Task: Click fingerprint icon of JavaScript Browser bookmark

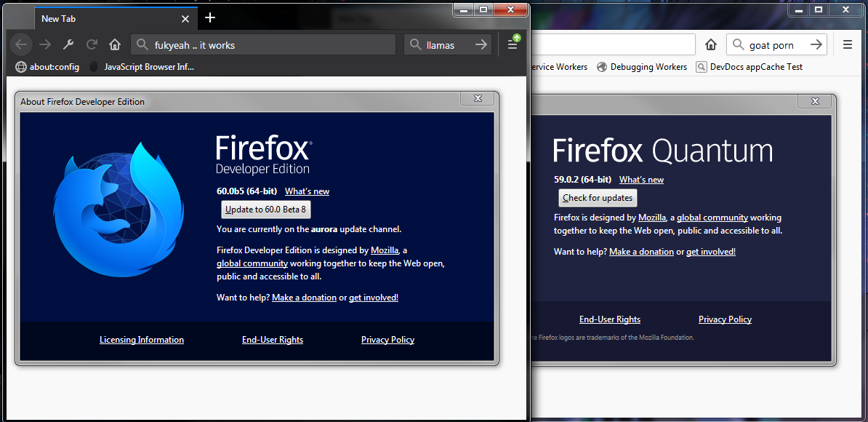Action: [94, 67]
